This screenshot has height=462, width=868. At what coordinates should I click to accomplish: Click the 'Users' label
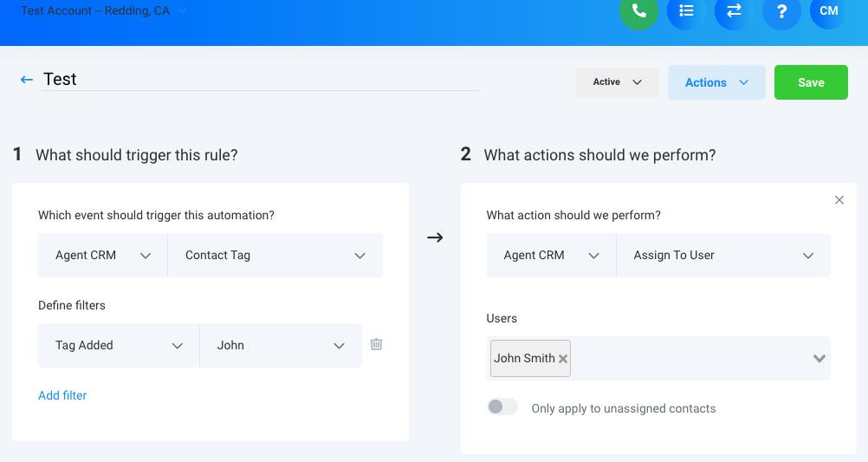click(x=502, y=318)
